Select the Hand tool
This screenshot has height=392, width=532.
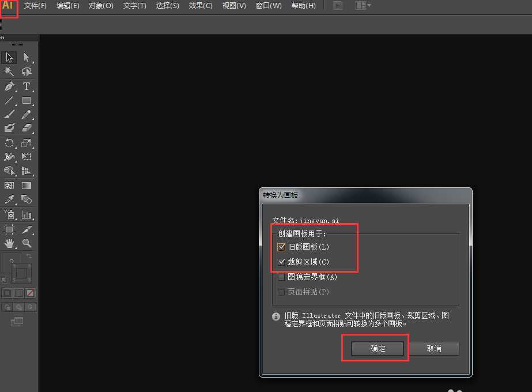(x=9, y=243)
